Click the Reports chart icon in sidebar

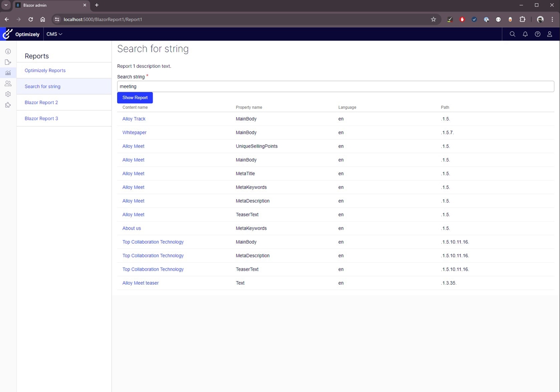7,73
